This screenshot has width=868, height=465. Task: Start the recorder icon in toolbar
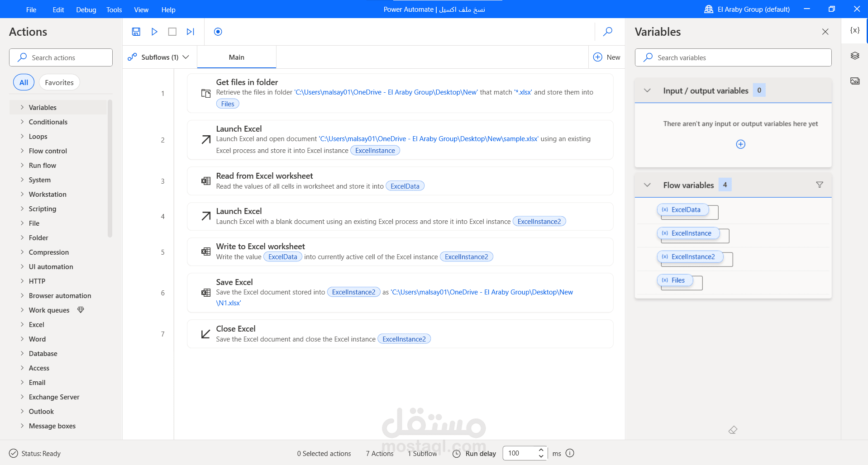(x=218, y=32)
